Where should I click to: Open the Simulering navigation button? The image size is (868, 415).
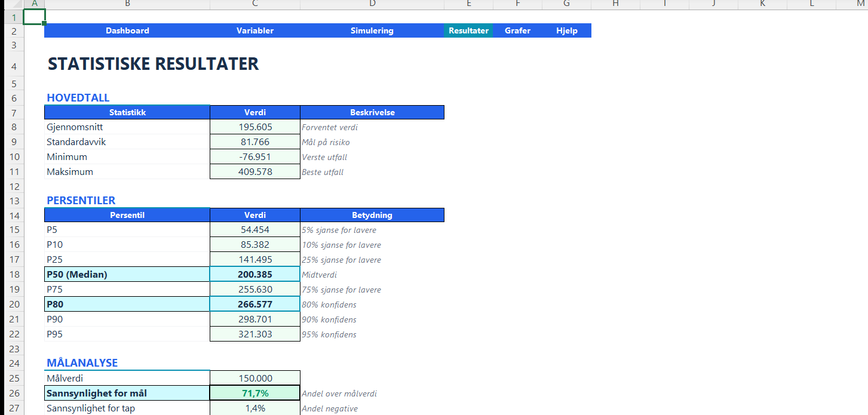(372, 30)
